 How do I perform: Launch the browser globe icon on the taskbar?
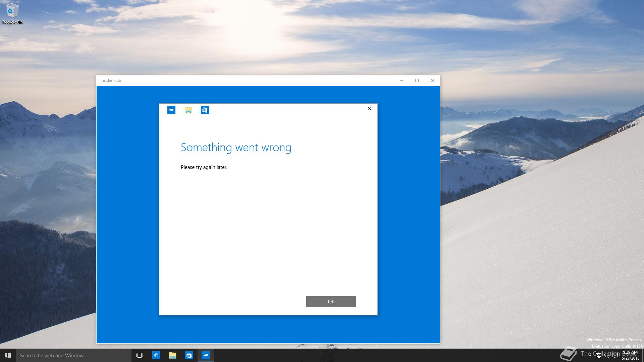pyautogui.click(x=156, y=355)
